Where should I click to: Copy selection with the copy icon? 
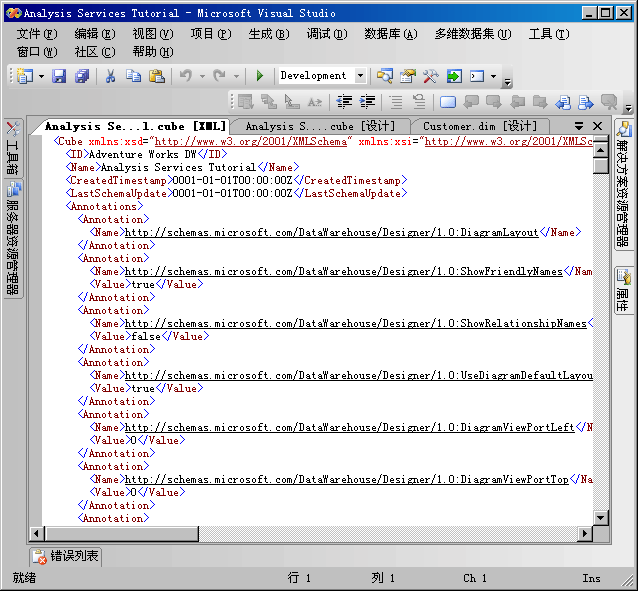point(133,76)
